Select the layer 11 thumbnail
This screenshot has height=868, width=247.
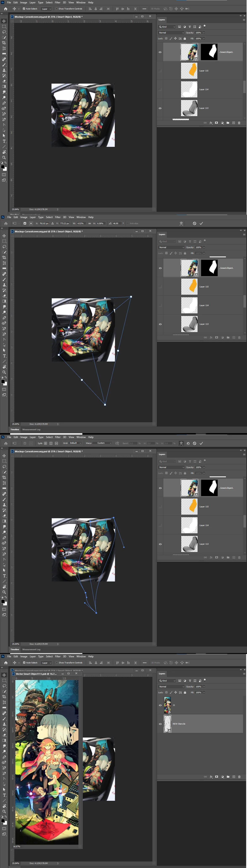(168, 705)
